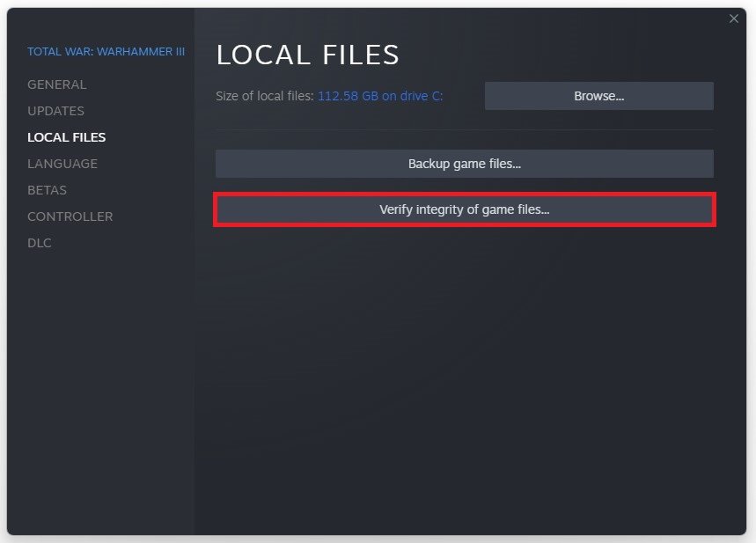Open the Controller settings section

(x=70, y=216)
